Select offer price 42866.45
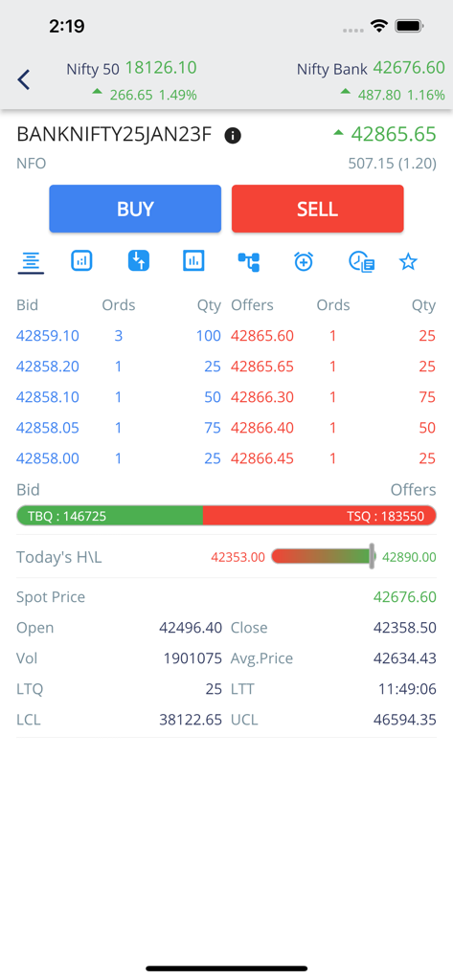Viewport: 453px width, 980px height. pos(262,458)
